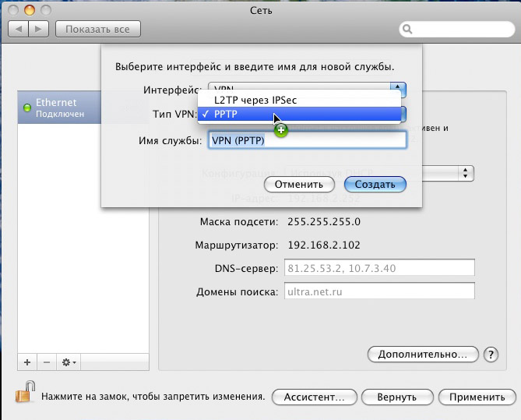This screenshot has height=420, width=521.
Task: Open Дополнительно advanced settings
Action: (x=422, y=354)
